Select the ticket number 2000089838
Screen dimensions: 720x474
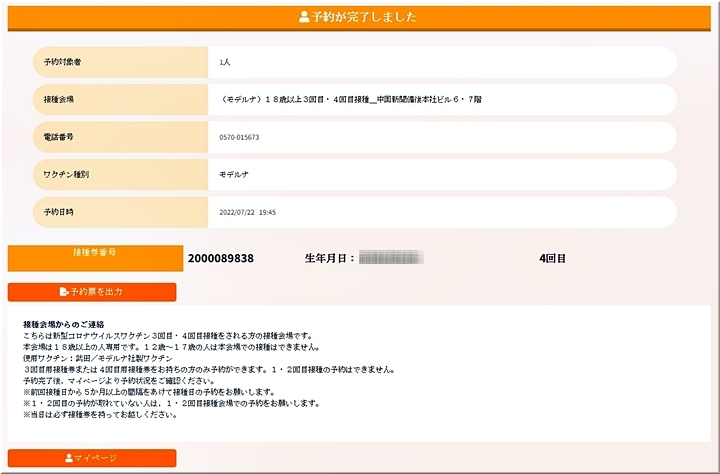coord(220,258)
